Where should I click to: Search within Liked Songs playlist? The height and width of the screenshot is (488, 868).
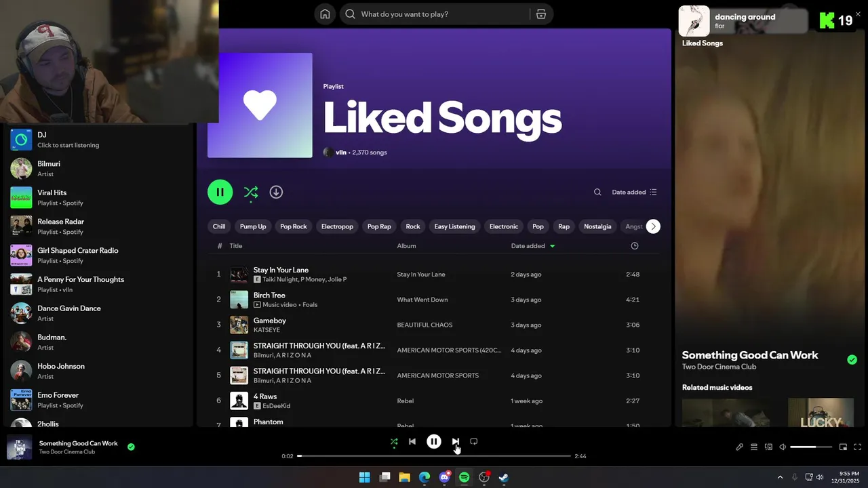pos(597,192)
